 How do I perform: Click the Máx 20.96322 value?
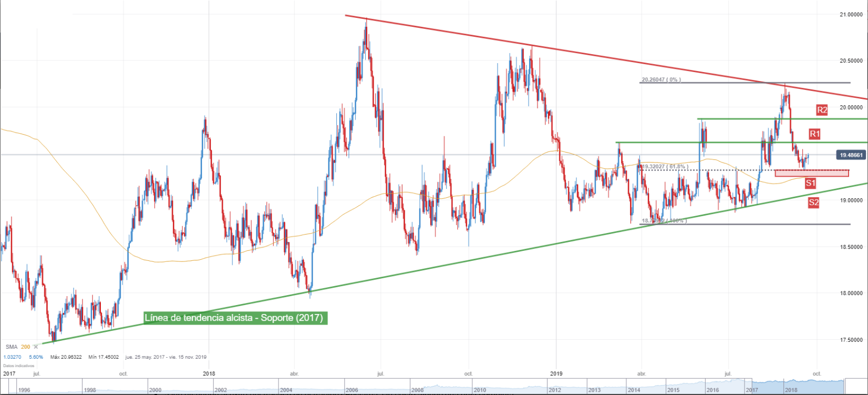(x=66, y=357)
